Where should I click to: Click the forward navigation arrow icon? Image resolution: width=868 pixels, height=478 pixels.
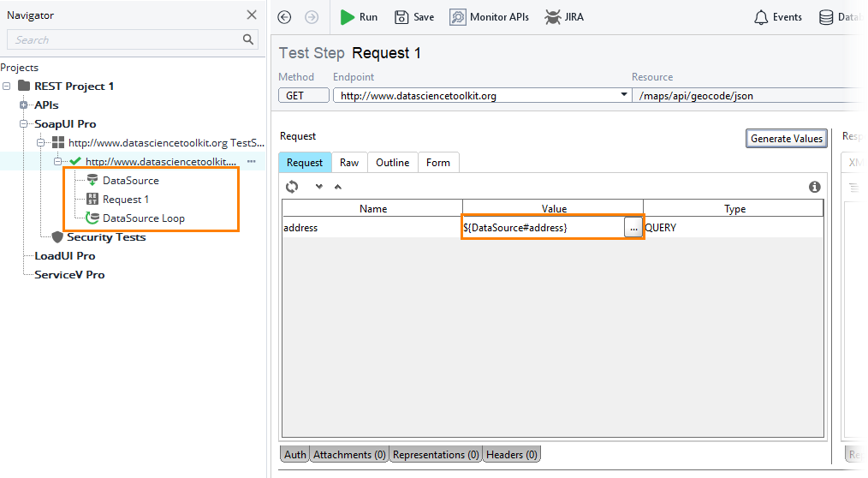(312, 17)
